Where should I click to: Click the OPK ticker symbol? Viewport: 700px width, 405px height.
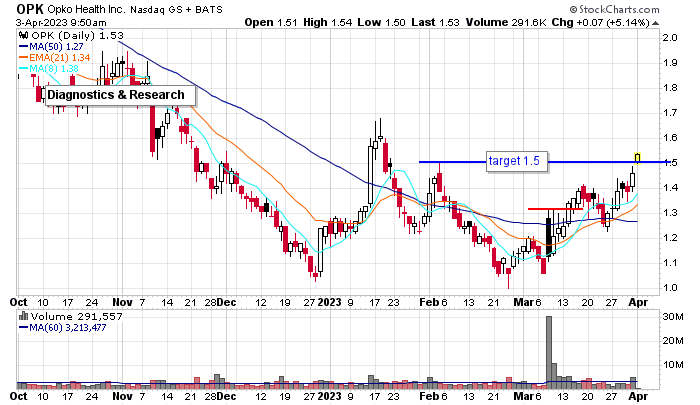(x=29, y=9)
